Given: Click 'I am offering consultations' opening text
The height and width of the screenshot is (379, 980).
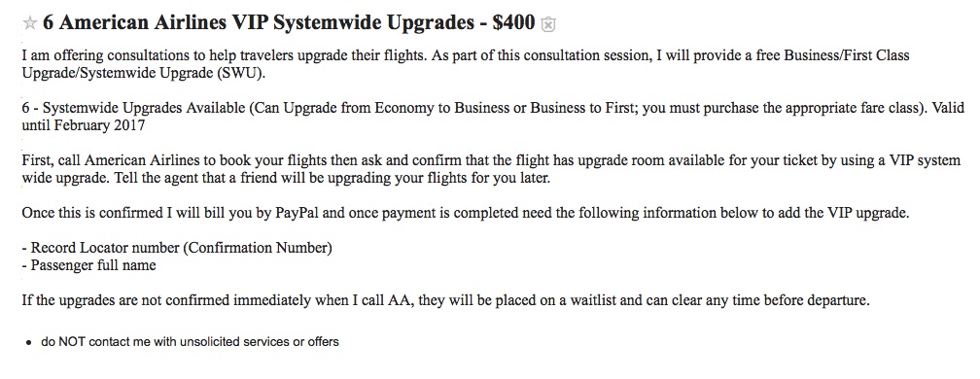Looking at the screenshot, I should tap(108, 55).
